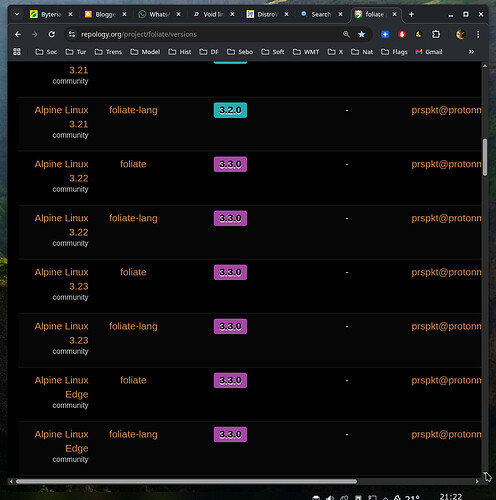Open Chrome three-dot menu
Screen dimensions: 496x500
pos(478,34)
